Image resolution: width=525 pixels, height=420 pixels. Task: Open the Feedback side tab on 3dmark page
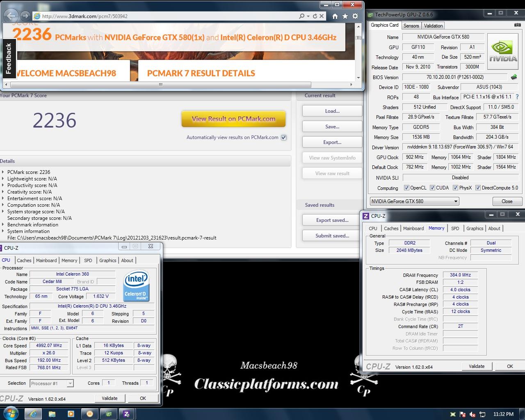9,59
